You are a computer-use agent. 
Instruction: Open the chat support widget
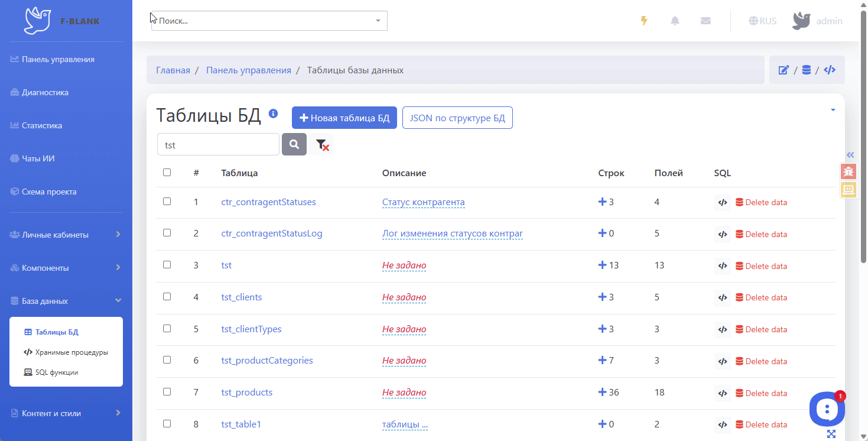coord(827,408)
